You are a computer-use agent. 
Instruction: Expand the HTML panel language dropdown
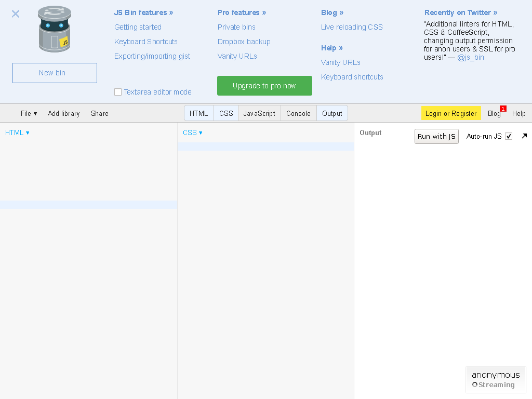17,132
